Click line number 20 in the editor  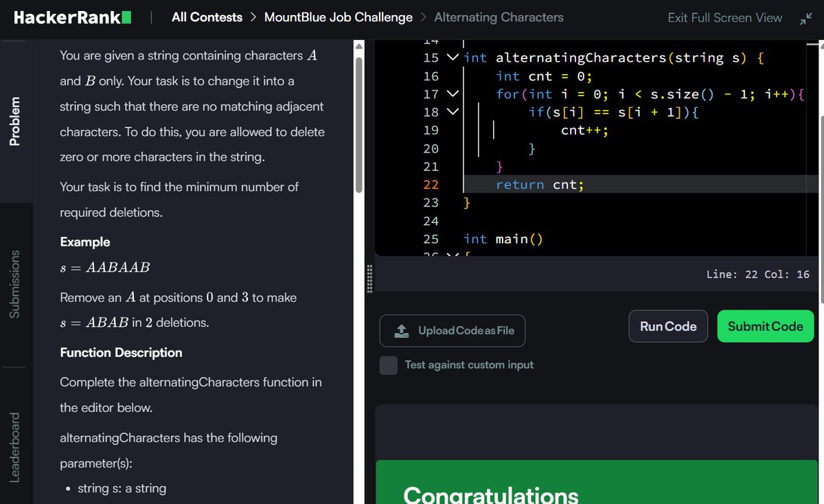(431, 148)
